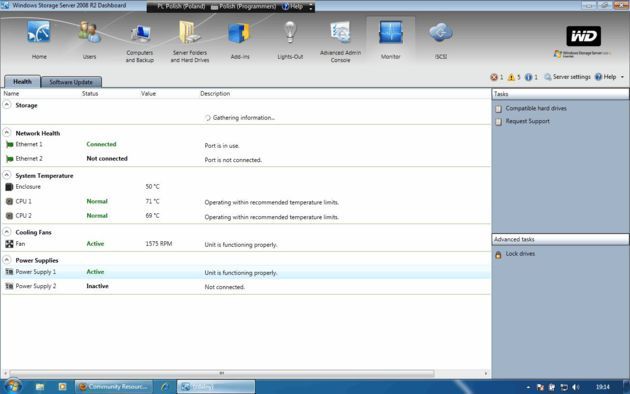Open dashboard Help link
Image resolution: width=630 pixels, height=394 pixels.
coord(605,77)
